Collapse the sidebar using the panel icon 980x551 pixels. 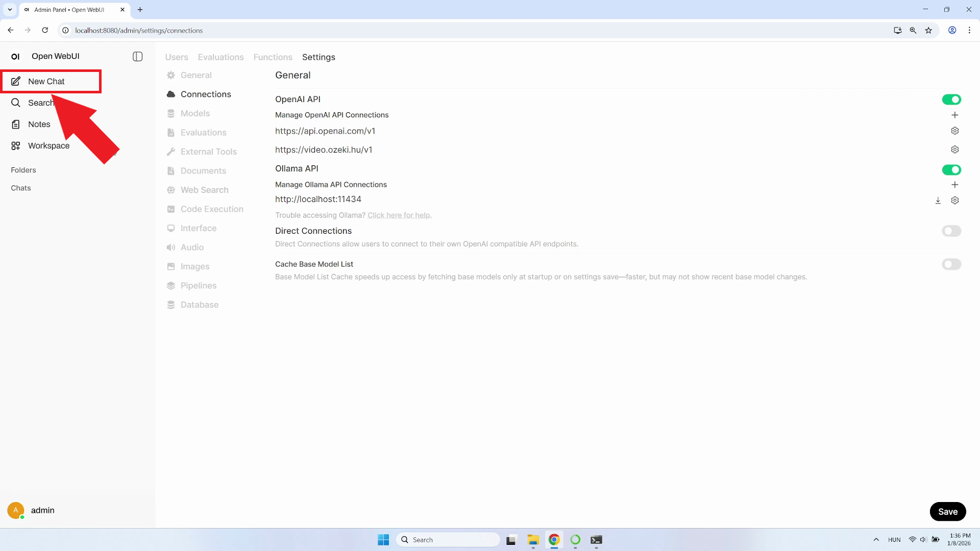coord(137,57)
